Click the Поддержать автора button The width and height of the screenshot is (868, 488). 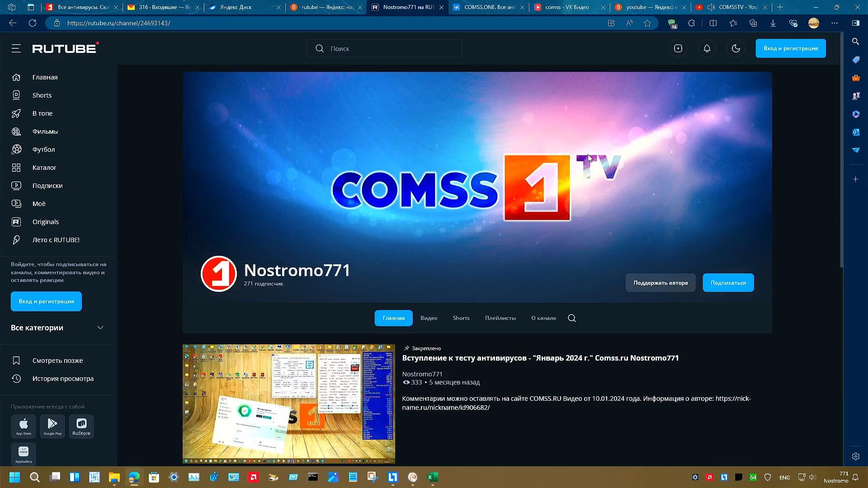(660, 283)
